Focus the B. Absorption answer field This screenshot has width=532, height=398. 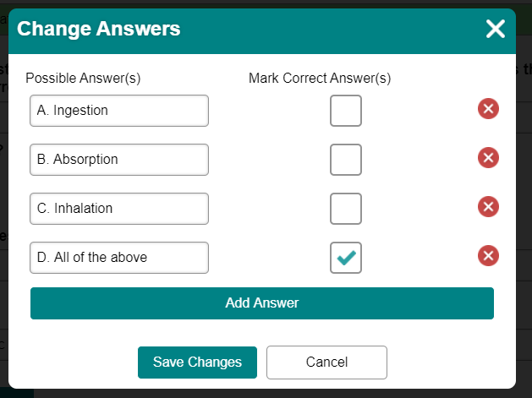[119, 160]
